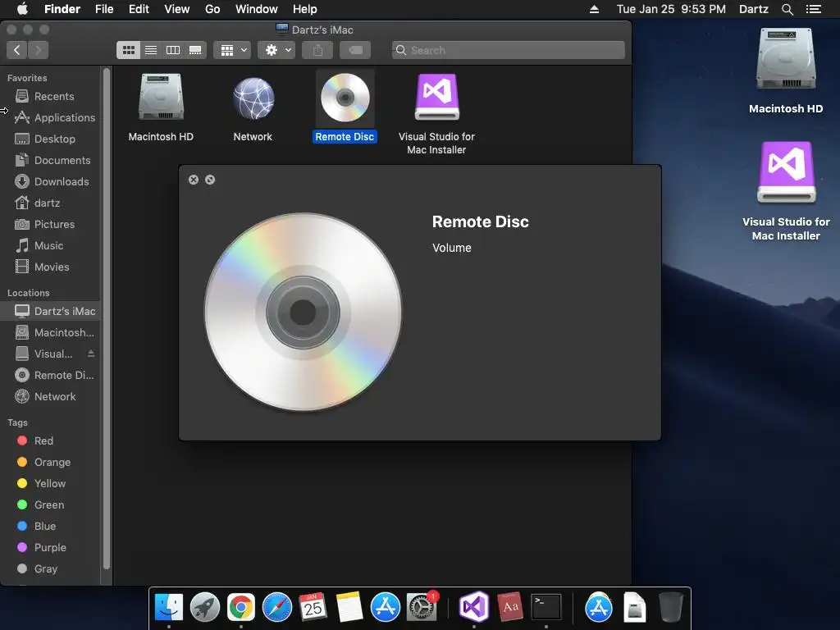This screenshot has height=630, width=840.
Task: Open Calendar from the Dock
Action: tap(313, 607)
